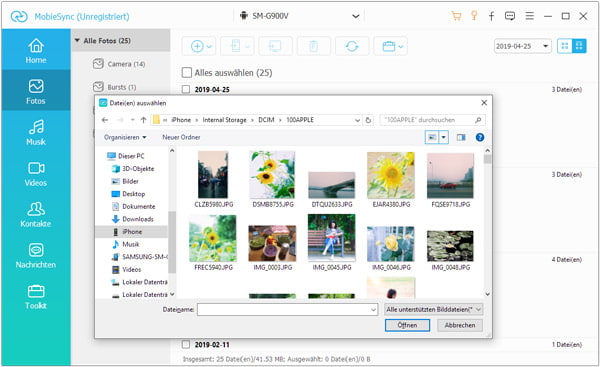
Task: Select the DTQU2633.JPG bridge thumbnail
Action: [331, 190]
